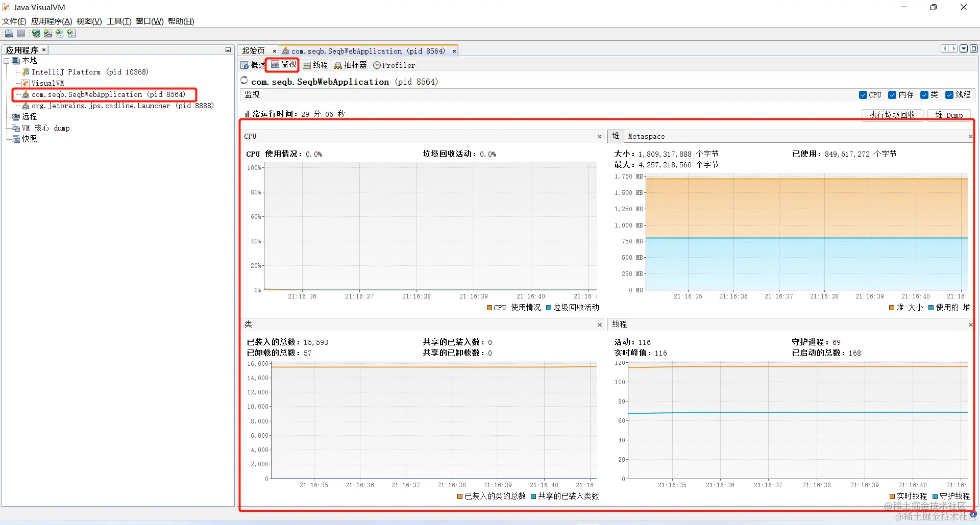980x525 pixels.
Task: Click the IntelliJ Platform process icon
Action: pos(26,72)
